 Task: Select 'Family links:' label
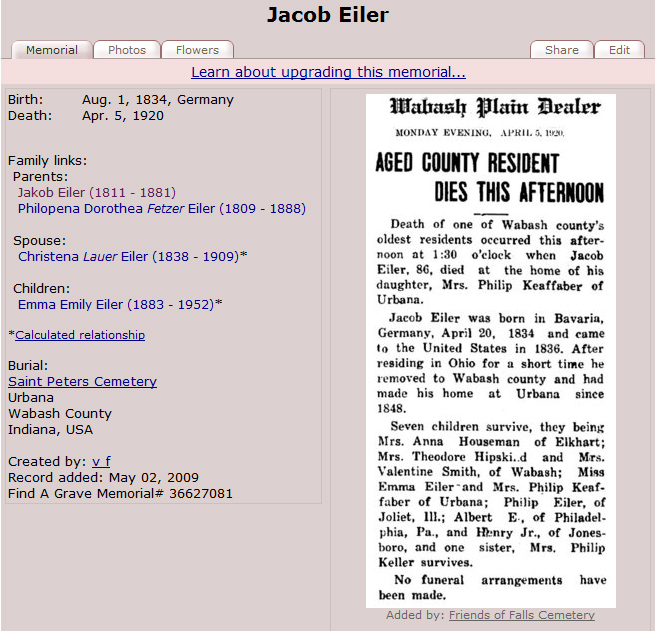click(48, 160)
